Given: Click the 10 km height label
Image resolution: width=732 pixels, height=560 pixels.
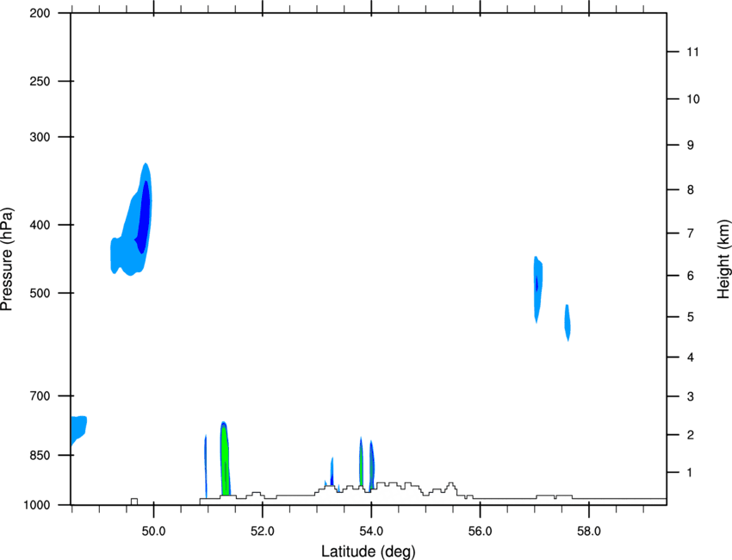Looking at the screenshot, I should coord(692,99).
